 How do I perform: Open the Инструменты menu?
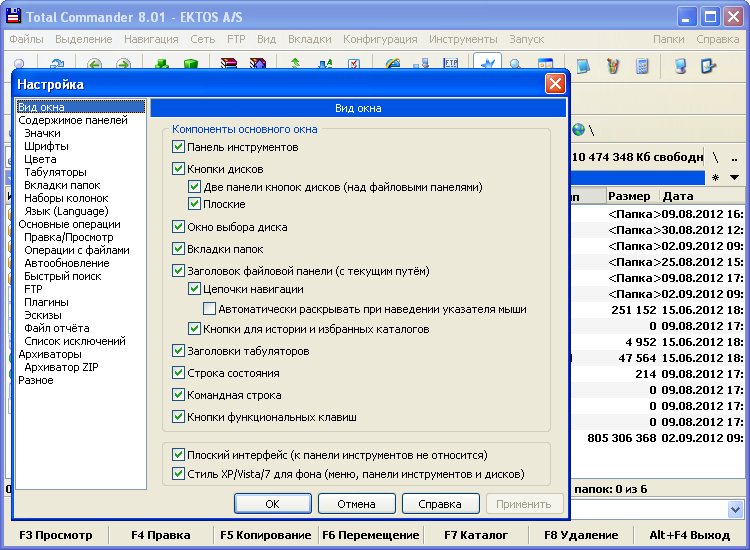tap(463, 39)
